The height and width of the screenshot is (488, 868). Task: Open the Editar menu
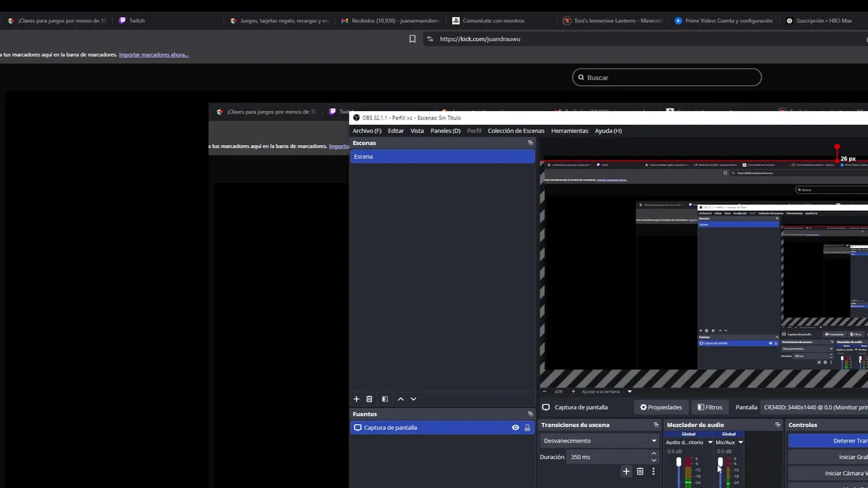pos(396,131)
